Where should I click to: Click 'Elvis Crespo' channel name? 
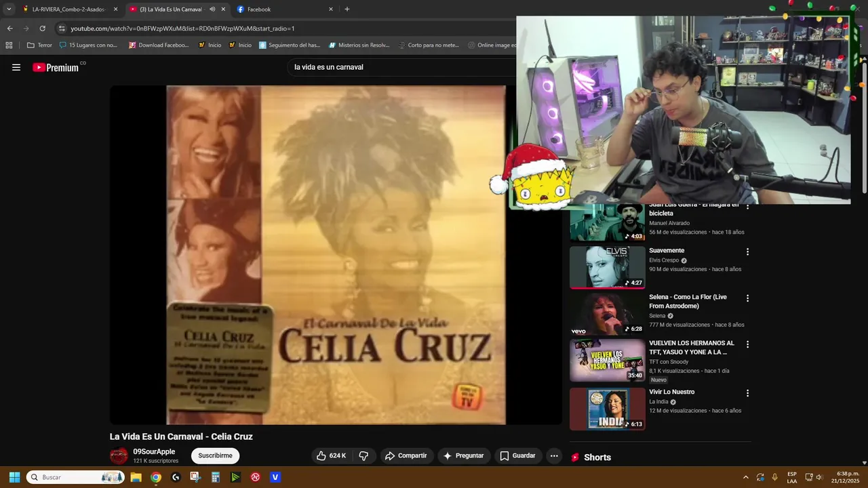(664, 260)
